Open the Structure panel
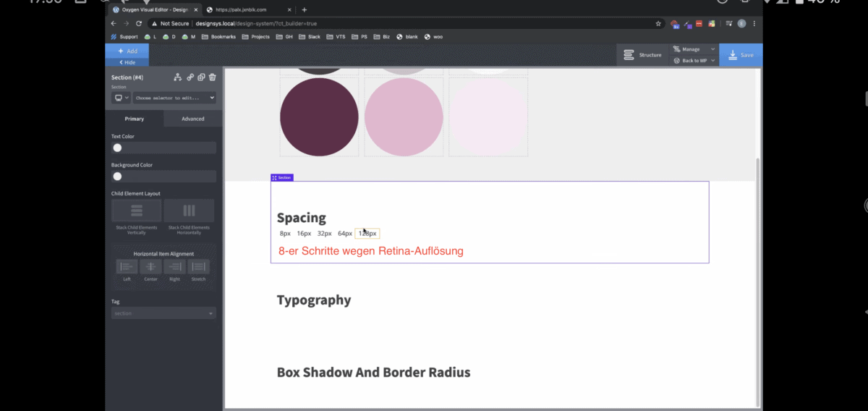868x411 pixels. coord(642,55)
